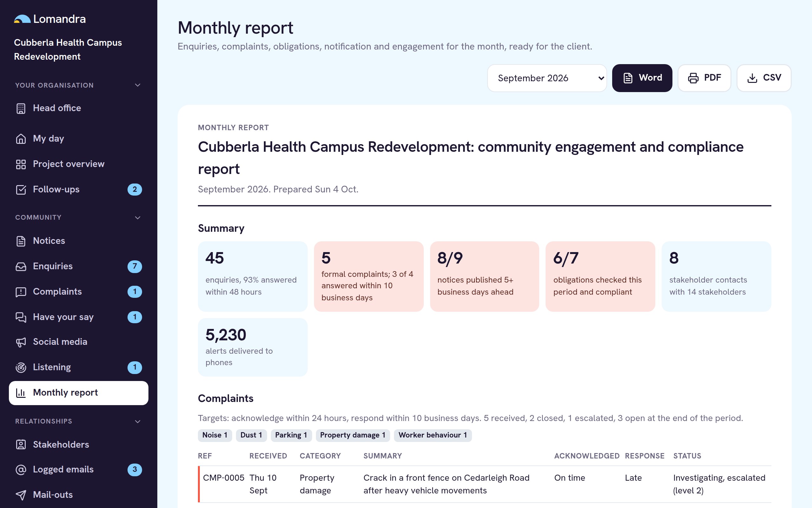The height and width of the screenshot is (508, 812).
Task: Click the Notices document icon
Action: (x=21, y=241)
